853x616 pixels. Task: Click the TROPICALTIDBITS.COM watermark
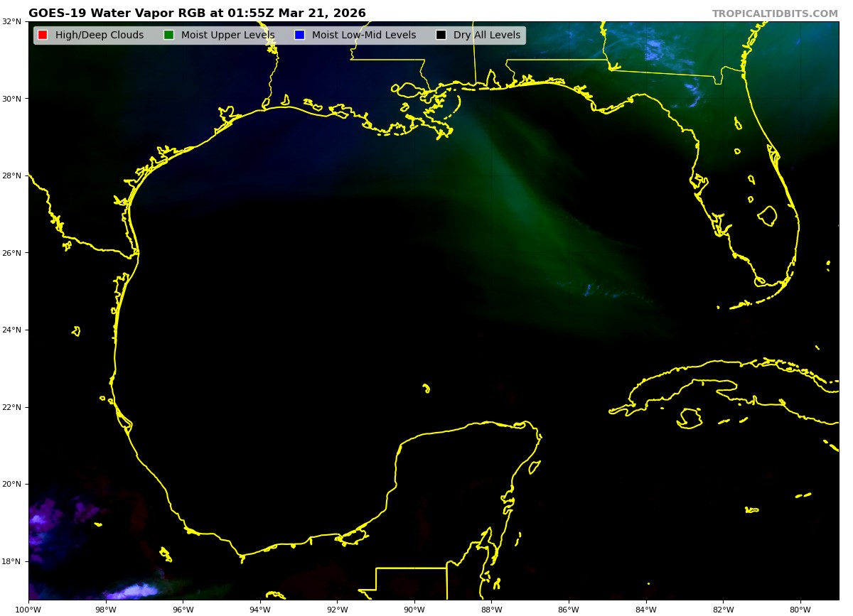tap(775, 13)
